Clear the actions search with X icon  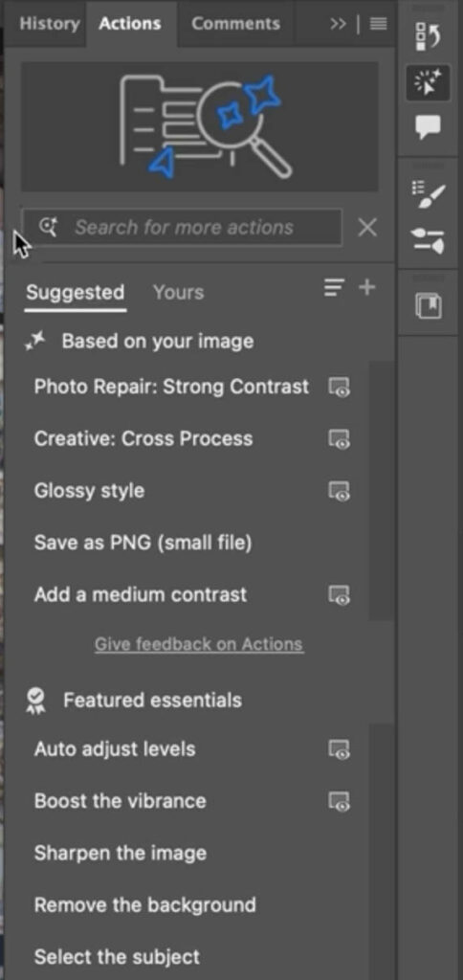(367, 228)
